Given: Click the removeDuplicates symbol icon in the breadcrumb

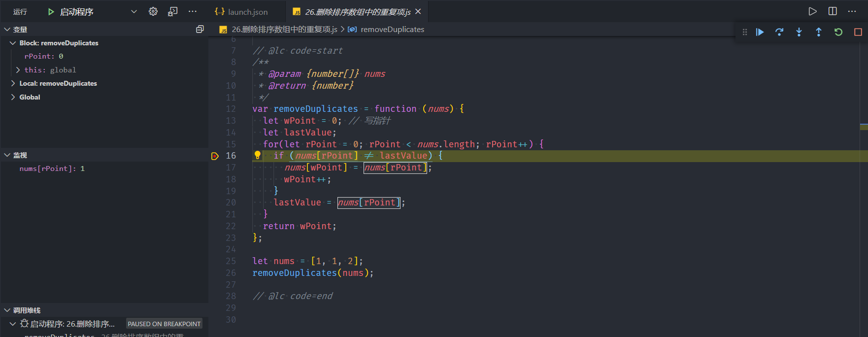Looking at the screenshot, I should click(x=352, y=30).
